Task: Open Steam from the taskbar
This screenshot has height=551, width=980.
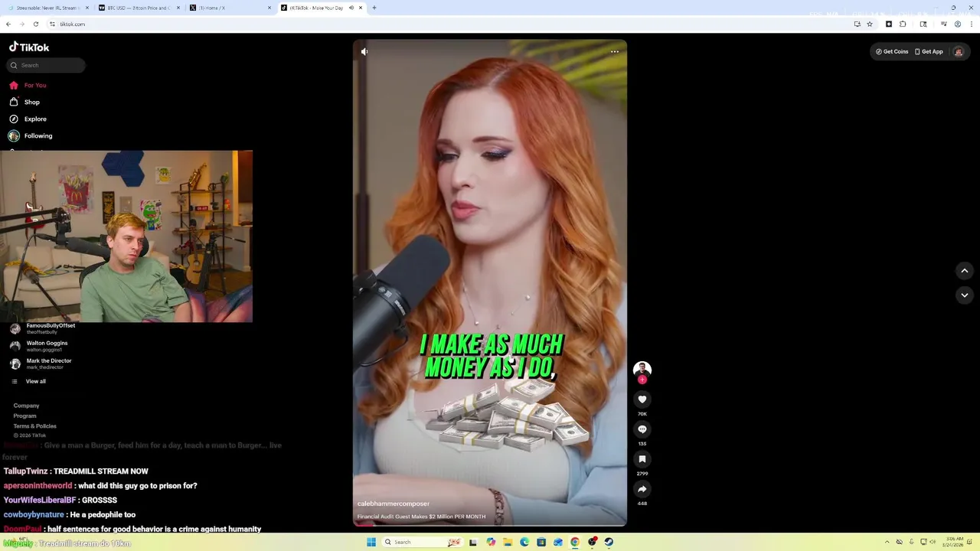Action: [x=609, y=542]
